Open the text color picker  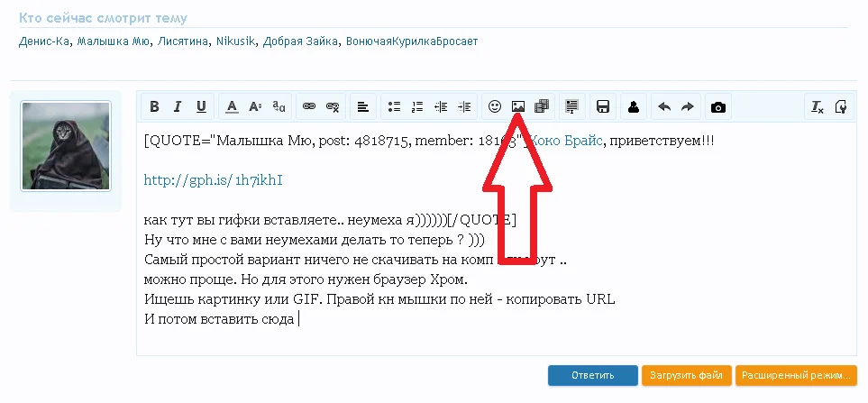(x=232, y=107)
